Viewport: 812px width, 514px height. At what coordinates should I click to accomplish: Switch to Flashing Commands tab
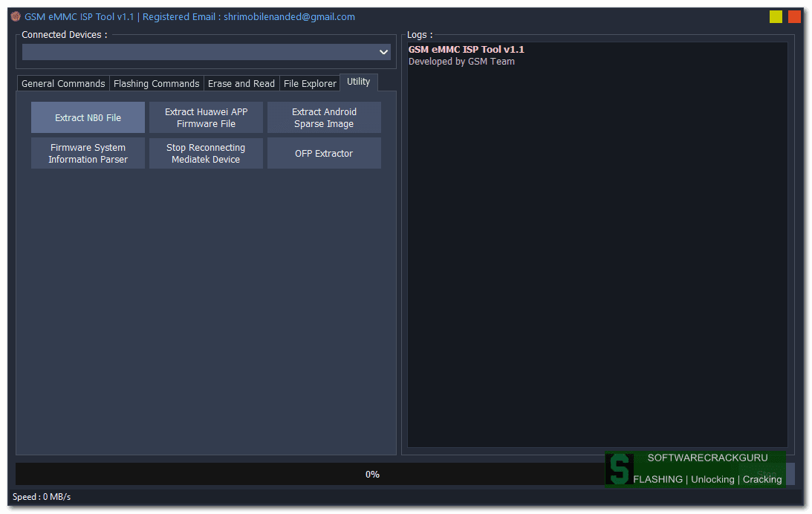tap(157, 83)
